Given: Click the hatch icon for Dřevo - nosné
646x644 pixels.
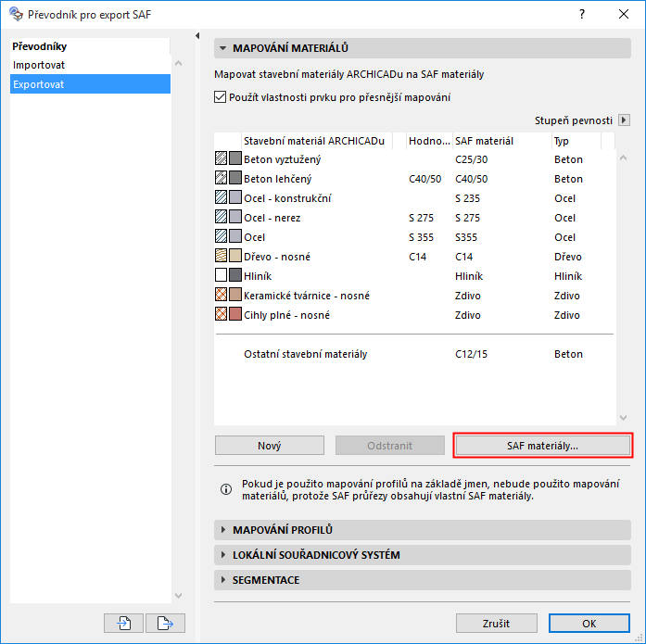Looking at the screenshot, I should click(222, 256).
